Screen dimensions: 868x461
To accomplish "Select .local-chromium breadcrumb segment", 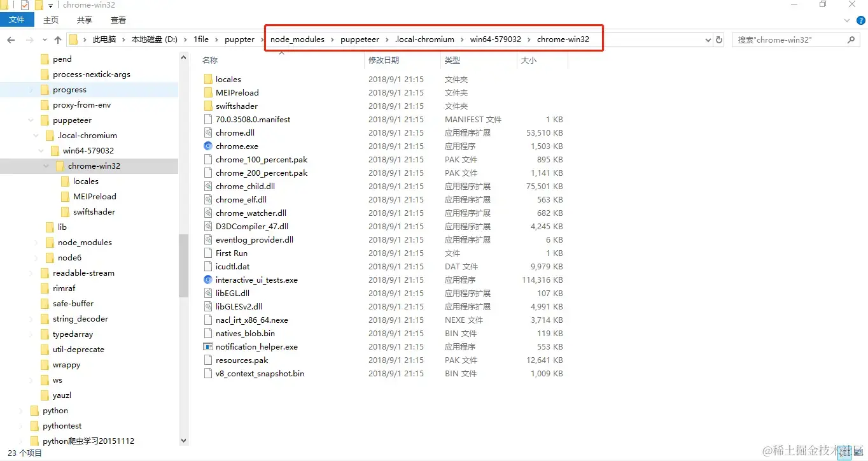I will click(x=424, y=39).
